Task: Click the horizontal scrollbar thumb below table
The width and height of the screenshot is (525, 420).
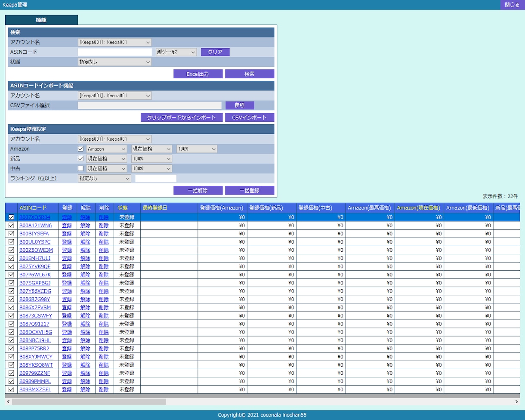Action: 89,401
